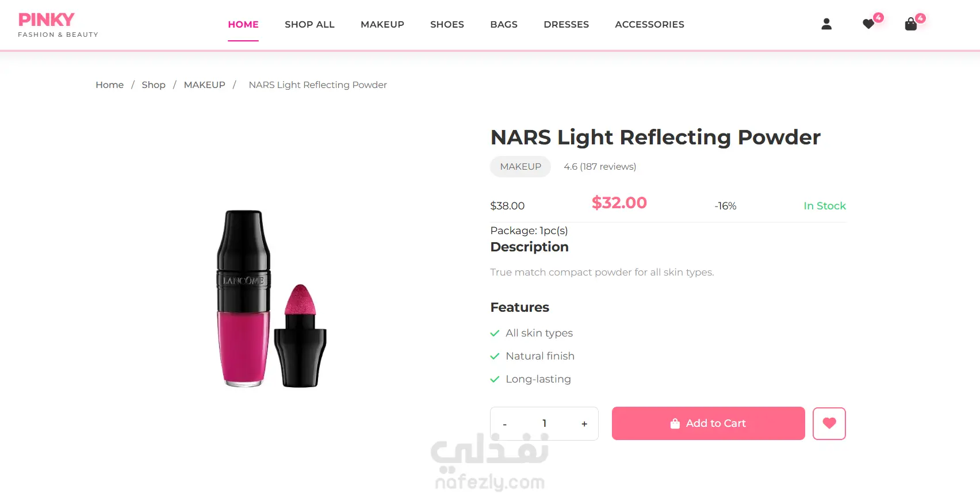Click the Lancôme lipstick product image
The width and height of the screenshot is (980, 493).
point(271,299)
